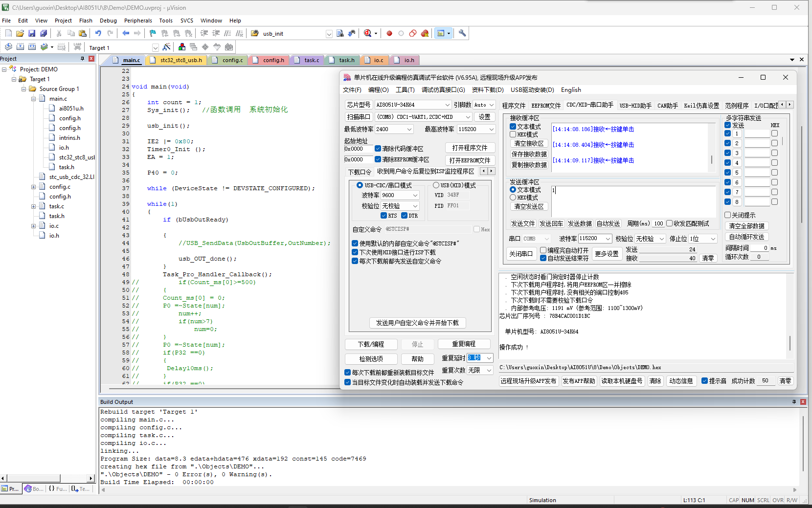Cut selection with the scissors icon
Image resolution: width=812 pixels, height=508 pixels.
(x=59, y=33)
